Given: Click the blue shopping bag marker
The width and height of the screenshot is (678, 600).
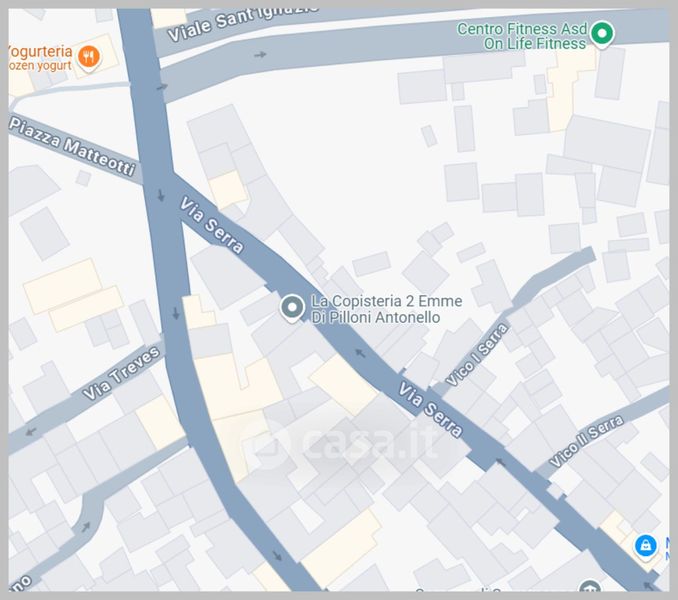Looking at the screenshot, I should (646, 546).
